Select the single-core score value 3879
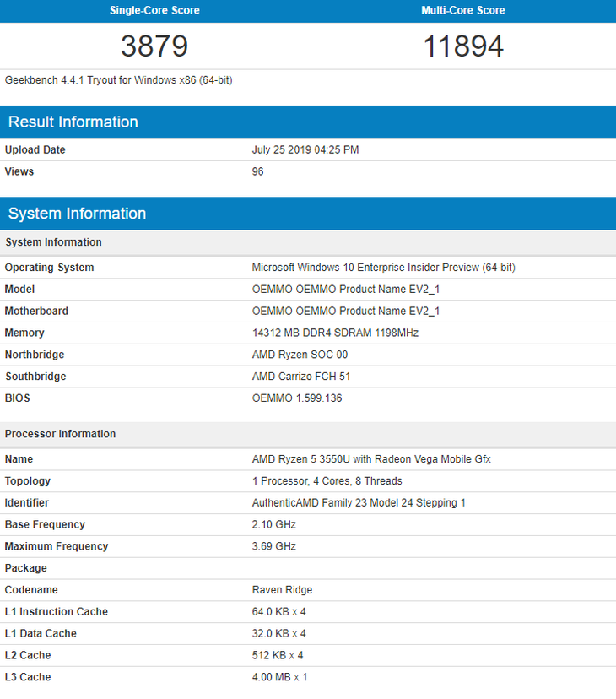Screen dimensions: 616x699 click(x=154, y=46)
